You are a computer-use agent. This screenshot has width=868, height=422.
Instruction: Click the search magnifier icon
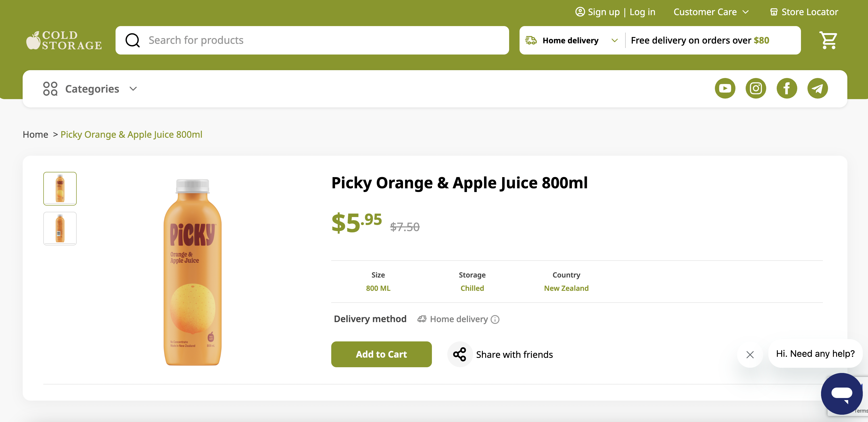[132, 40]
